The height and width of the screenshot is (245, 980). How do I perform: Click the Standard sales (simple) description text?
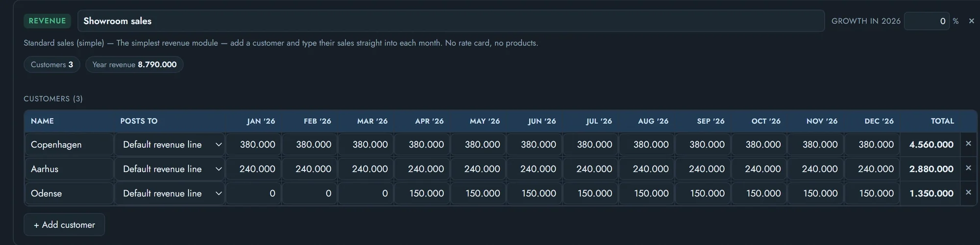281,43
